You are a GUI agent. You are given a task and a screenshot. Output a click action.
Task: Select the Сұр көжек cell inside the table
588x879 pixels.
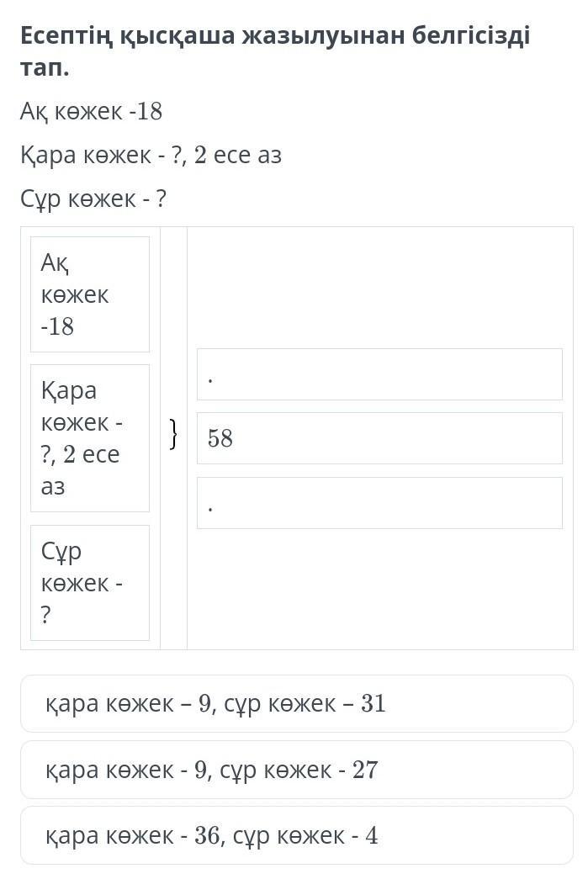click(90, 583)
